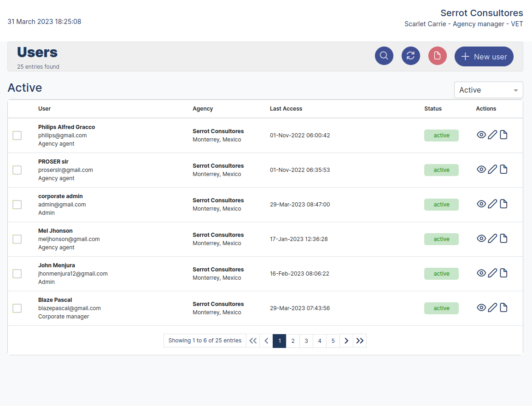
Task: View Philips Alfred Gracco using the eye icon
Action: point(481,135)
